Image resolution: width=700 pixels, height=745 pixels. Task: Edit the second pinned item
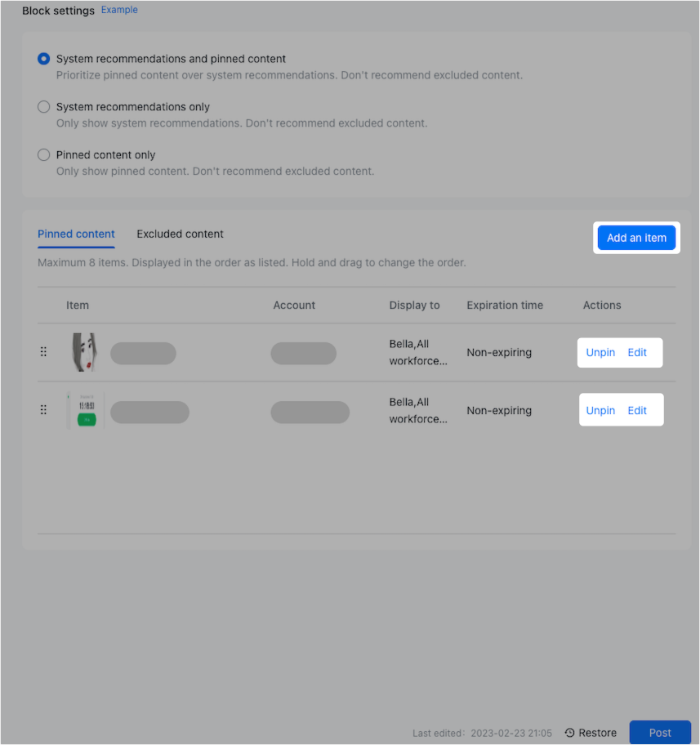pyautogui.click(x=637, y=411)
